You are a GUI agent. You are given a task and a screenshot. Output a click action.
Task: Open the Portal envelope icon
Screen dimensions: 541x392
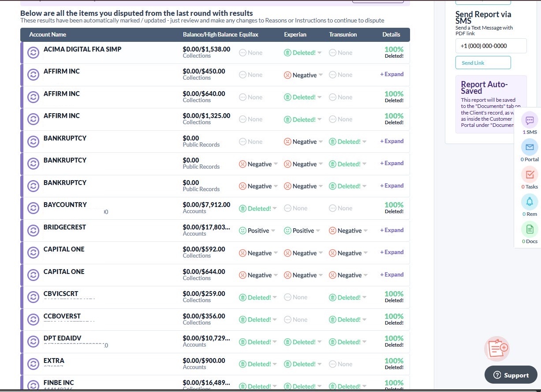click(529, 148)
